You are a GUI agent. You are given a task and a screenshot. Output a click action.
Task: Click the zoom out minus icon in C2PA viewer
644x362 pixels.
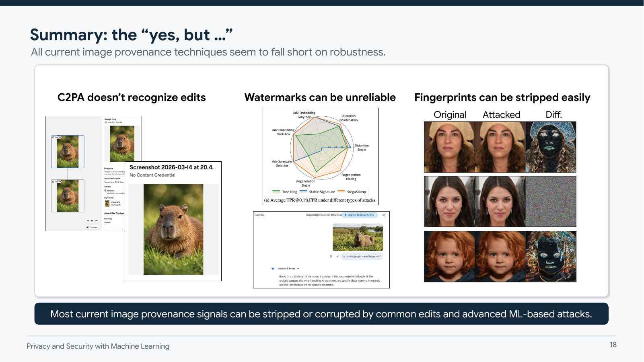[x=97, y=220]
